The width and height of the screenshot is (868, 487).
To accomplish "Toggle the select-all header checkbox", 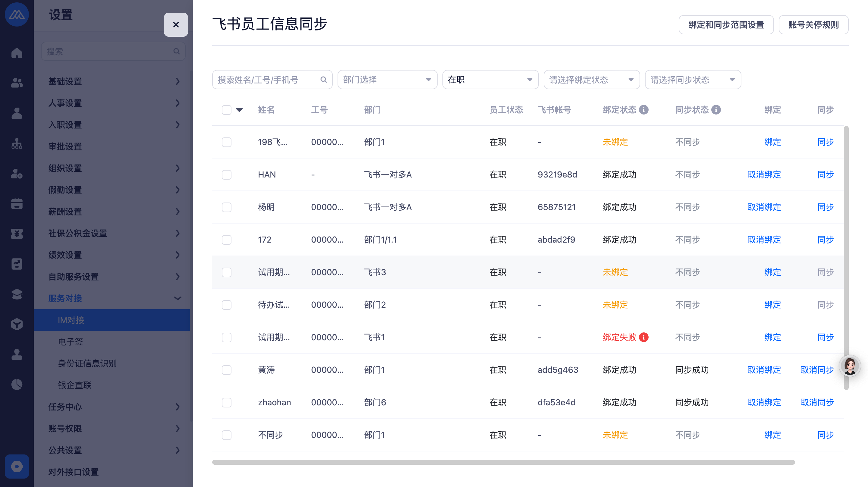I will click(x=226, y=110).
